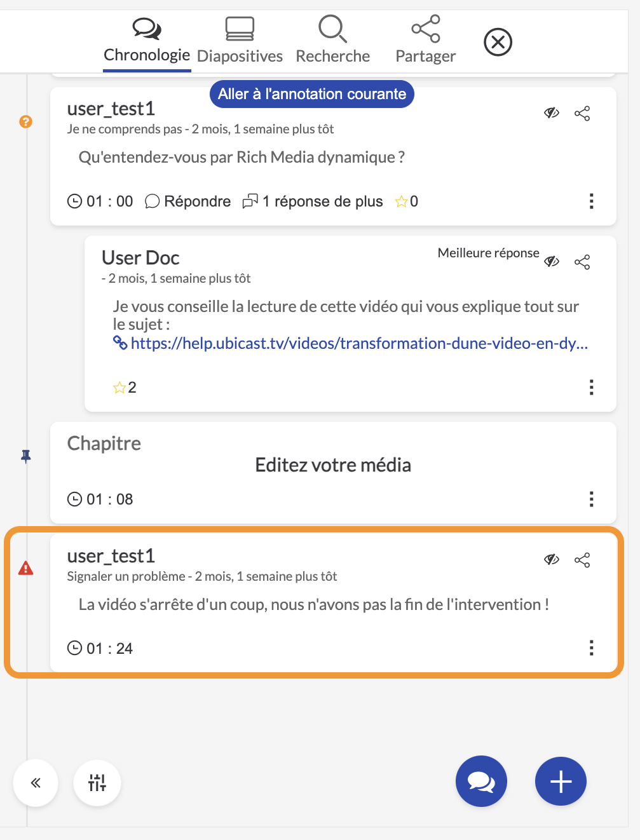Jump to the 01:24 timestamp
Screen dimensions: 640x840
click(100, 648)
